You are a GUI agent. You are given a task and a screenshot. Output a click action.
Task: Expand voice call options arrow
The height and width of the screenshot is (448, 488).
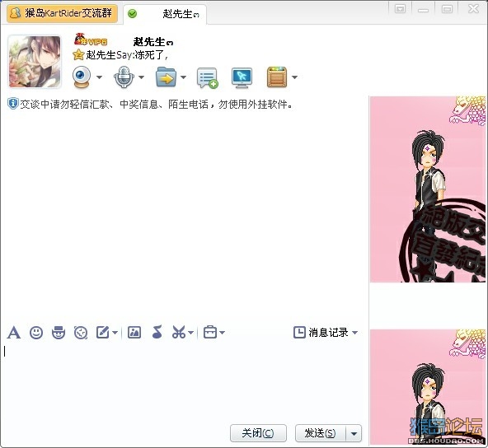(x=141, y=77)
